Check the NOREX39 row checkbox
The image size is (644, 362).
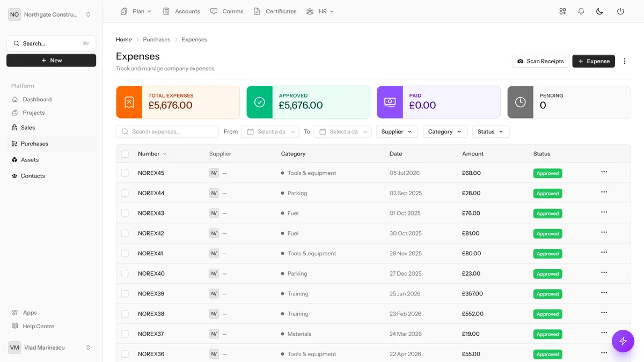pos(125,294)
